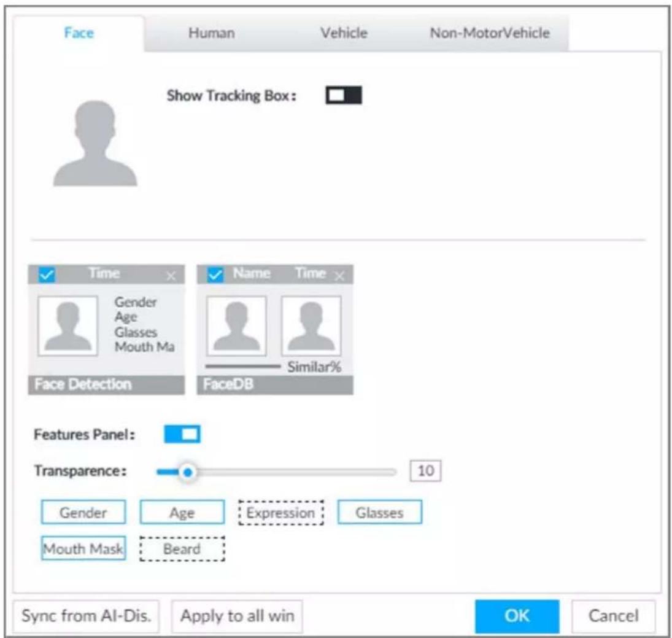This screenshot has height=638, width=672.
Task: Open the Human tab
Action: (211, 33)
